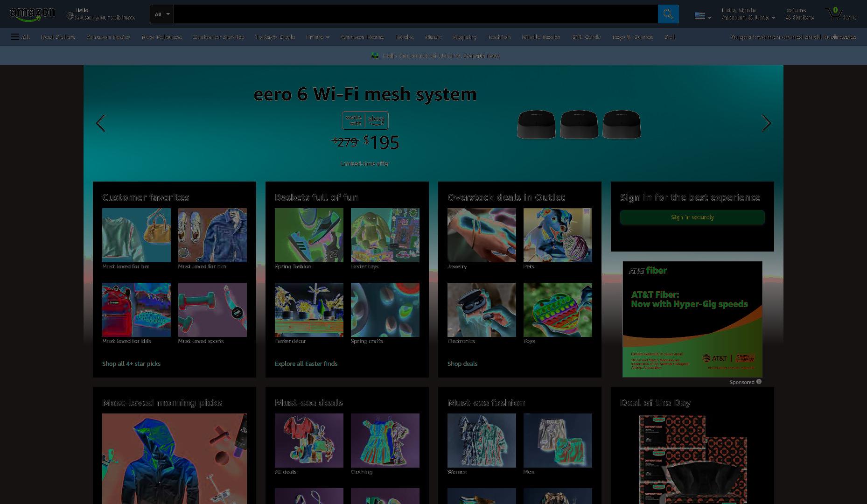Viewport: 867px width, 504px height.
Task: Open Amazon Home in the nav bar
Action: [x=362, y=37]
